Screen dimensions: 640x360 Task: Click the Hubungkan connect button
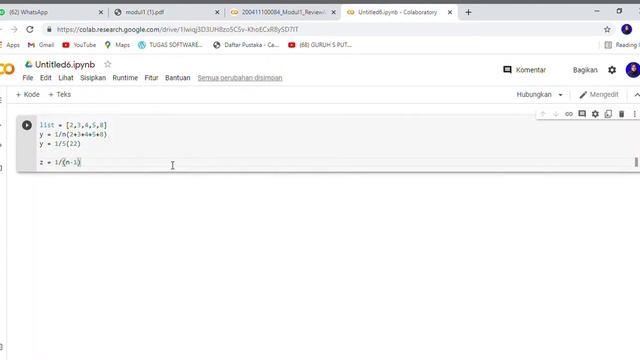534,95
